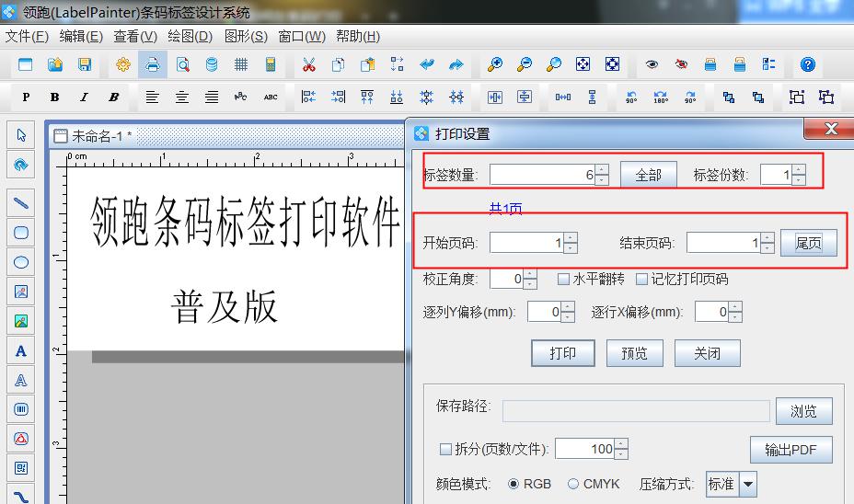Screen dimensions: 854x504
Task: Open database settings cylinder icon
Action: pos(212,64)
